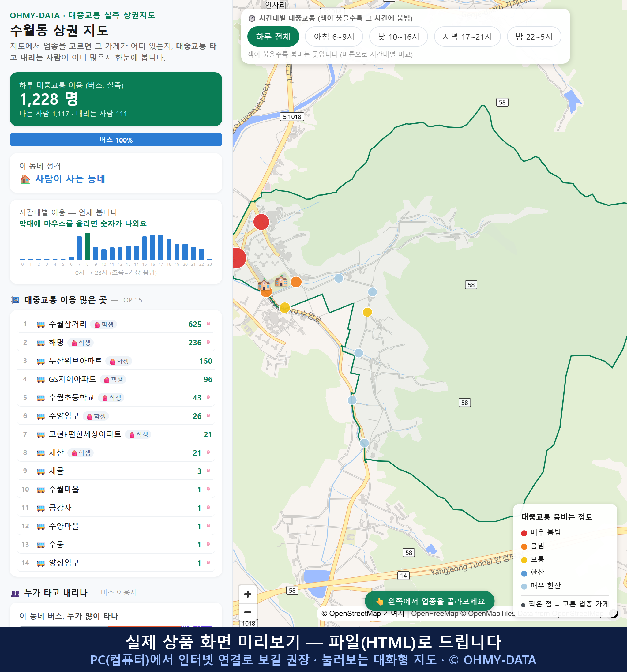Click the clock icon in the 시간대별 대중교통 header

[x=252, y=18]
